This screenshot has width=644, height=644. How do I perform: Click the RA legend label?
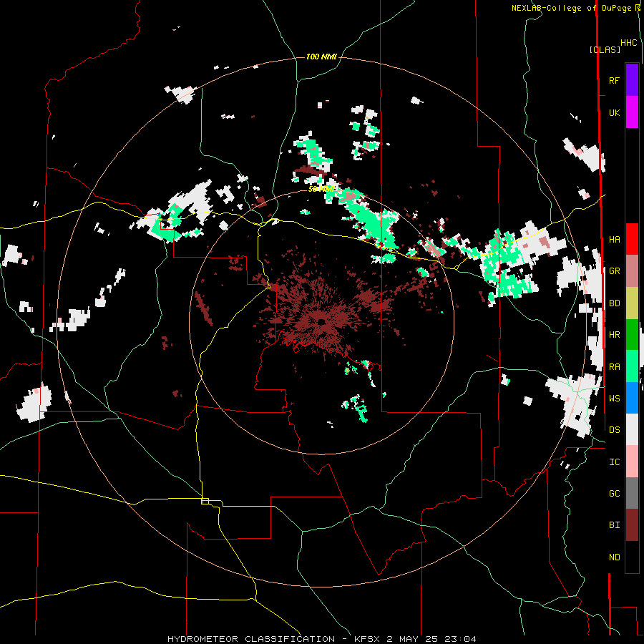614,367
